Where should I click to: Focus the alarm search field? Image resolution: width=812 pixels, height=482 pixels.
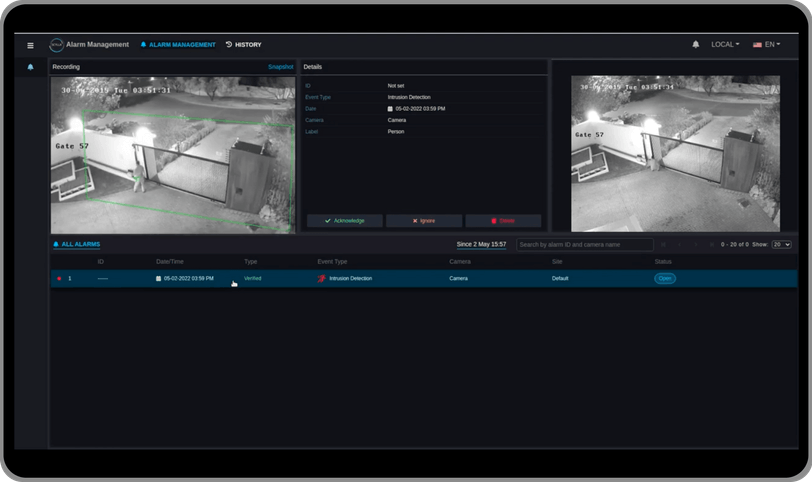(x=585, y=244)
